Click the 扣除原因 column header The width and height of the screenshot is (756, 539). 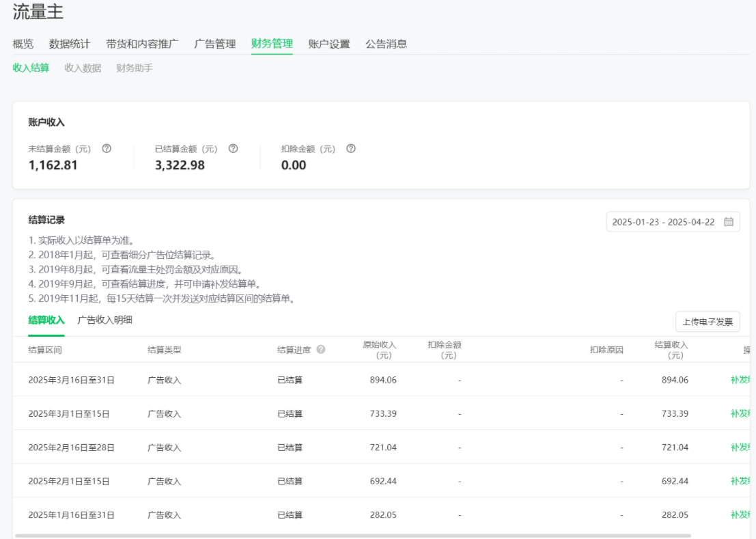tap(606, 350)
